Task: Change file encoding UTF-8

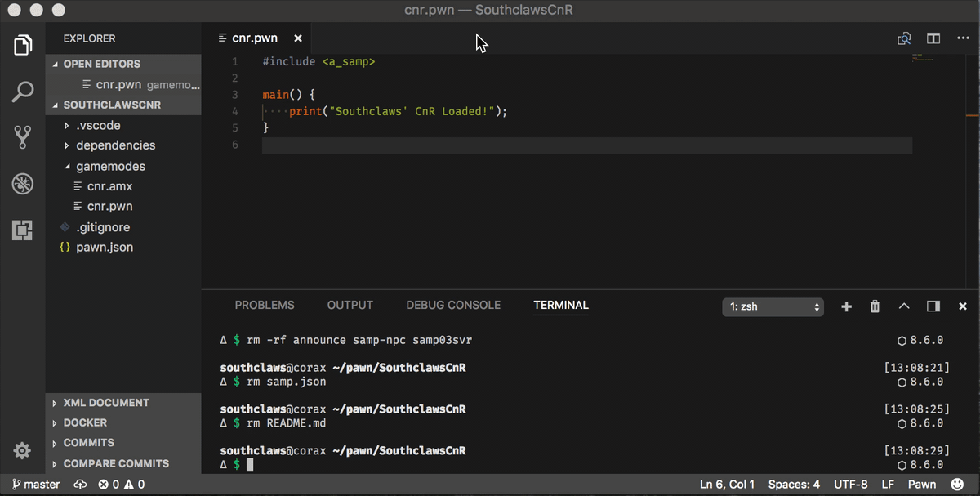Action: point(849,485)
